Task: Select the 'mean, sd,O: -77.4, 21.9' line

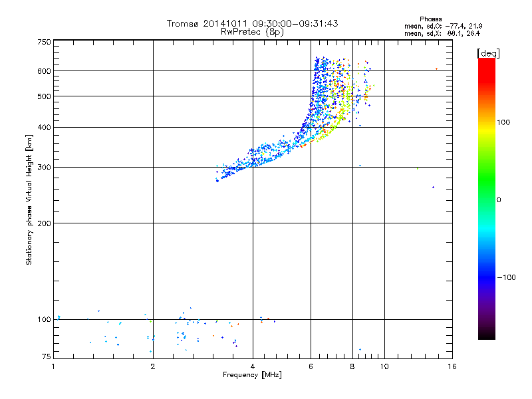Action: (x=443, y=26)
